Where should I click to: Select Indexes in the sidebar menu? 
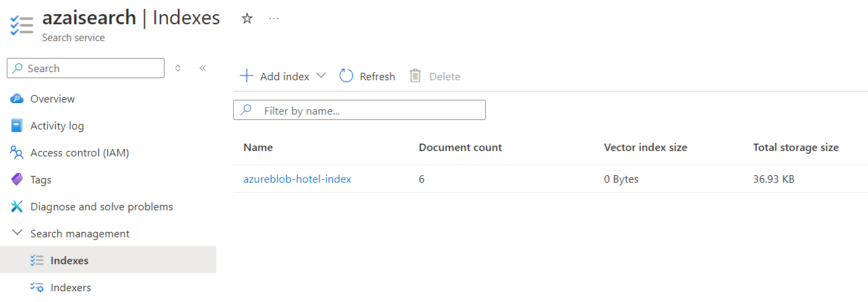(69, 261)
